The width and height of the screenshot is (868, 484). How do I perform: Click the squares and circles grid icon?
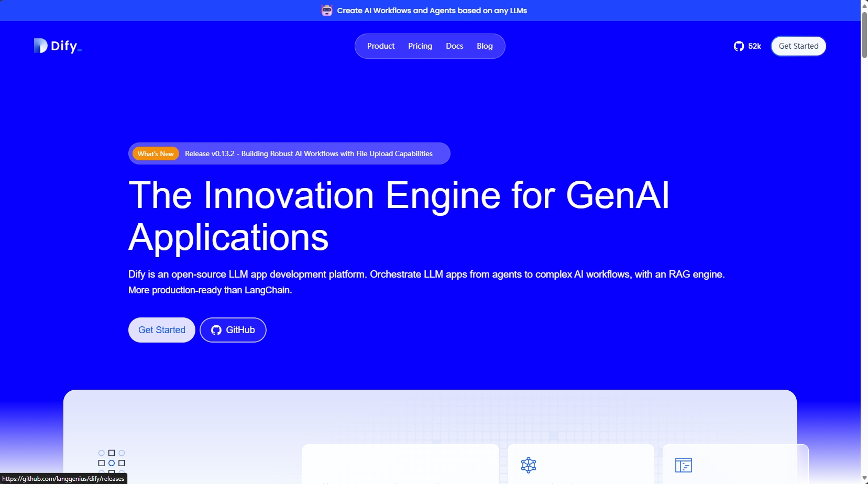click(x=112, y=462)
